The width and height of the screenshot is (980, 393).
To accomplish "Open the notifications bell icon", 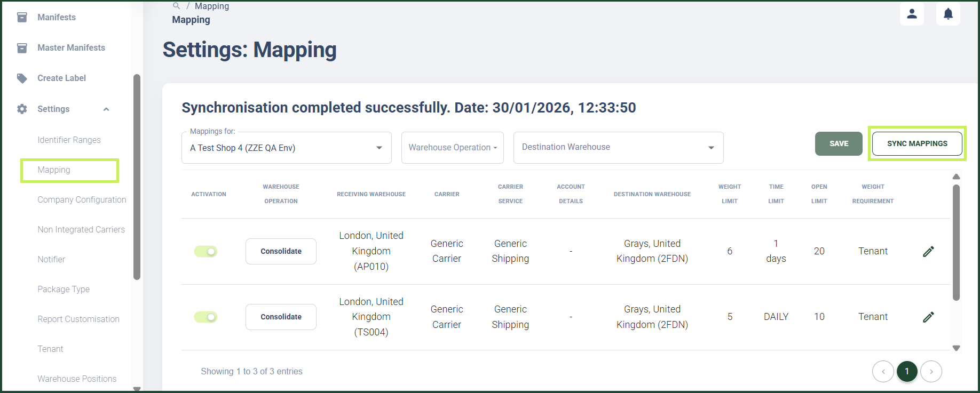I will pyautogui.click(x=948, y=13).
